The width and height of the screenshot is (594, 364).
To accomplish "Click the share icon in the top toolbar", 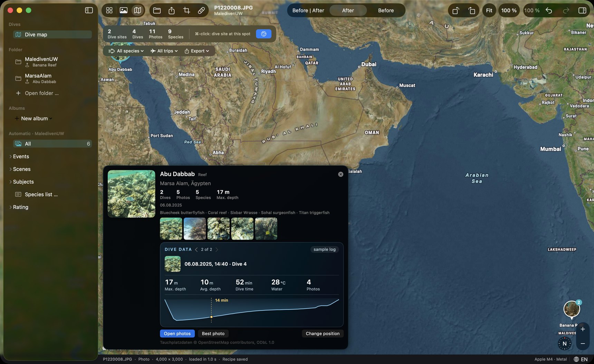I will [172, 10].
